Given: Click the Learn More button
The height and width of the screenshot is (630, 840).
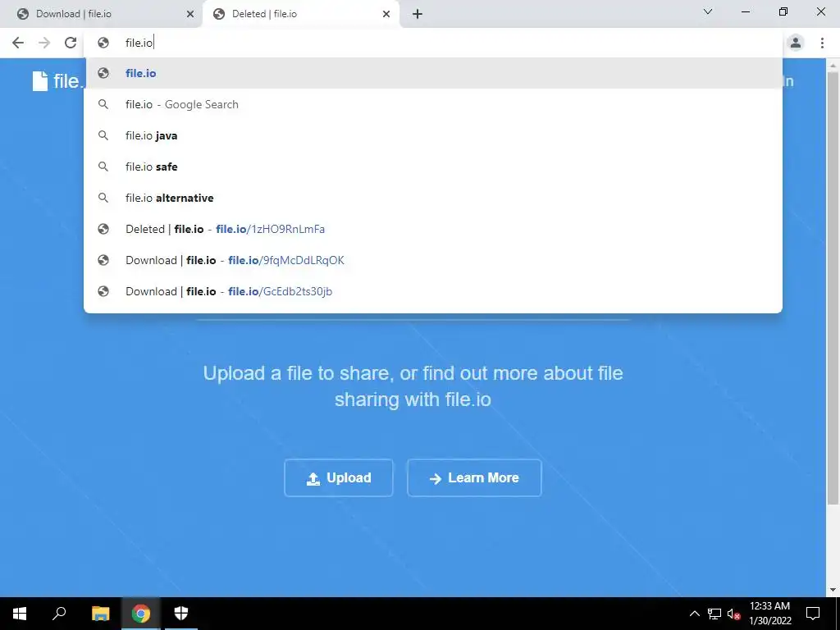Looking at the screenshot, I should [474, 478].
